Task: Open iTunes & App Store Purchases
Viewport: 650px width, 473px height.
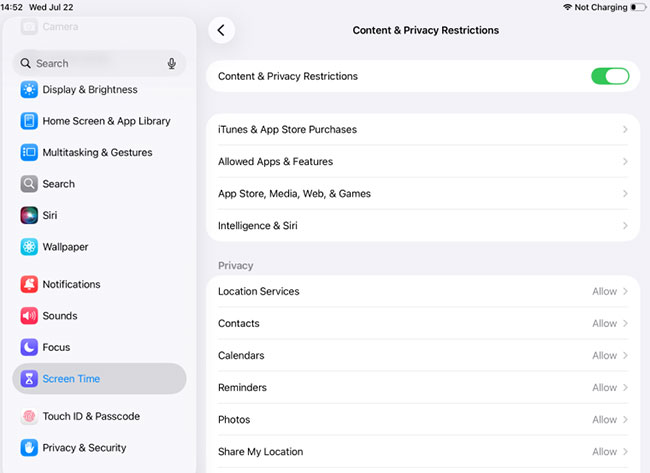Action: point(423,129)
